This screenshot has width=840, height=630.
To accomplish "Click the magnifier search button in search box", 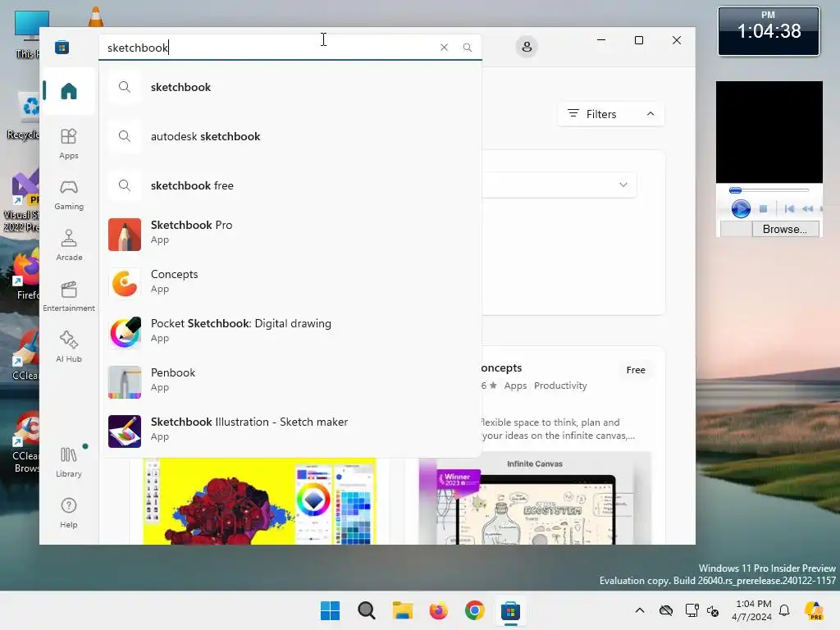I will pyautogui.click(x=467, y=47).
